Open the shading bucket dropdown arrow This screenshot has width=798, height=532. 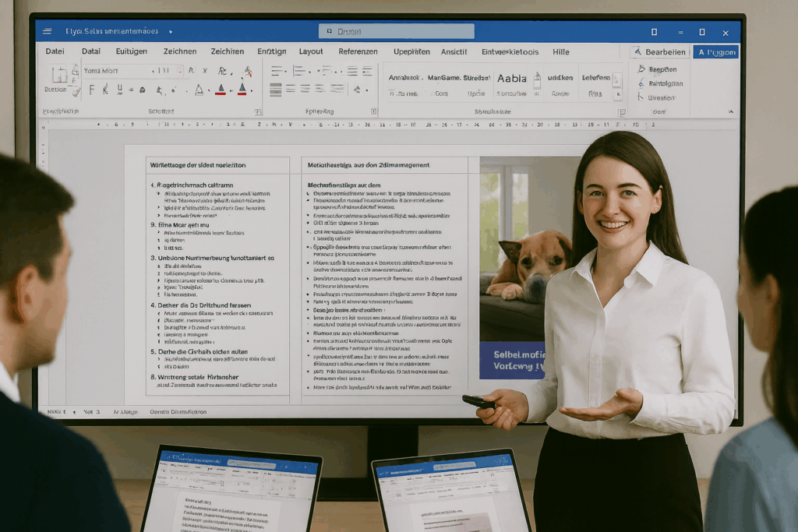[x=366, y=90]
